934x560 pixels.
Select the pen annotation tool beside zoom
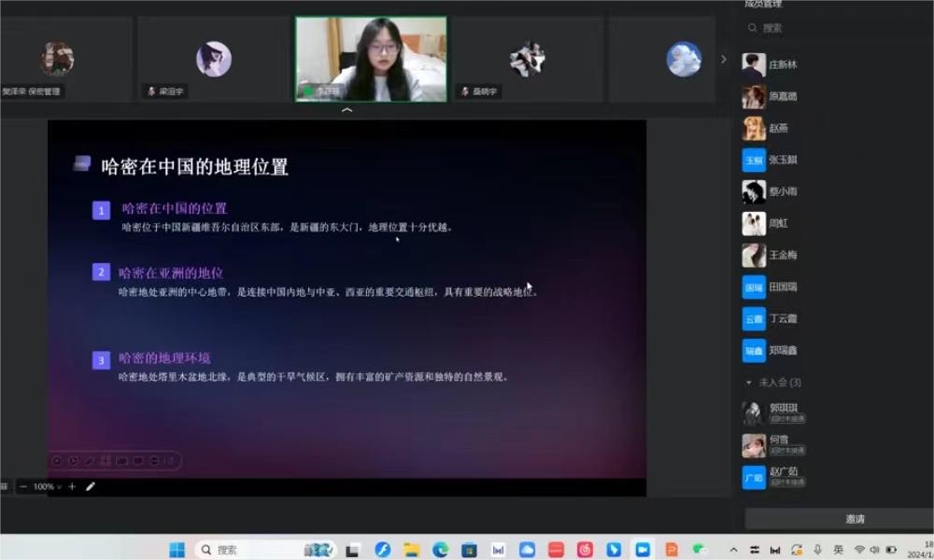91,486
